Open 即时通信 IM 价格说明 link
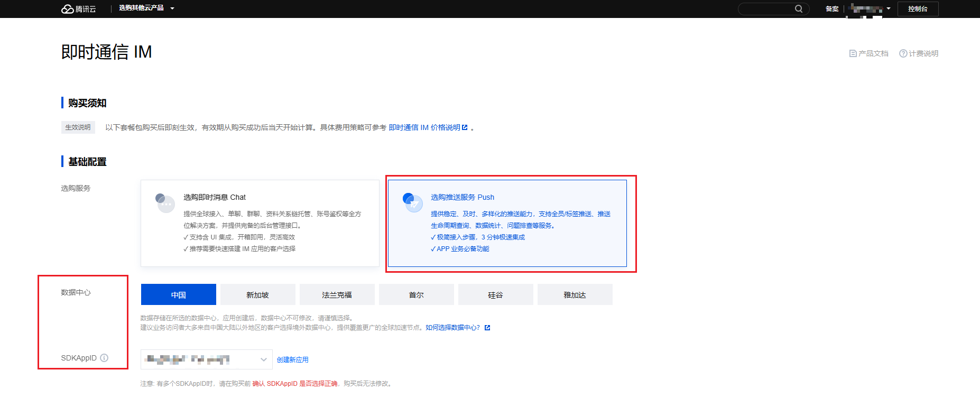The height and width of the screenshot is (407, 980). pos(424,127)
